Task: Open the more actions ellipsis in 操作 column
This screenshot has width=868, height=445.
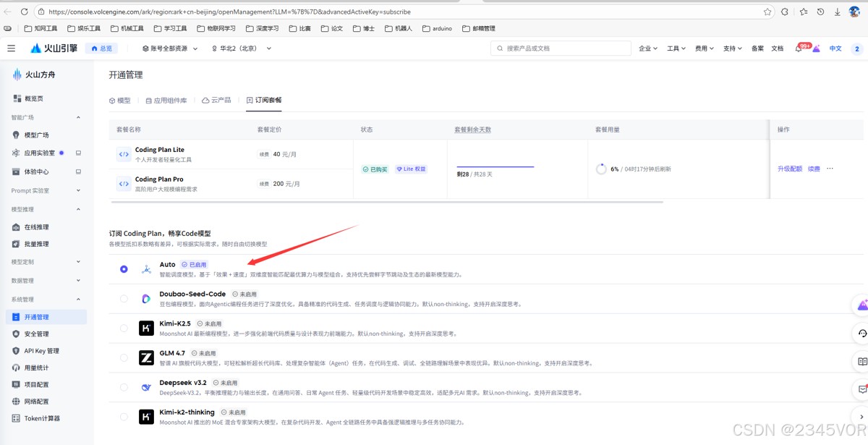Action: [830, 169]
